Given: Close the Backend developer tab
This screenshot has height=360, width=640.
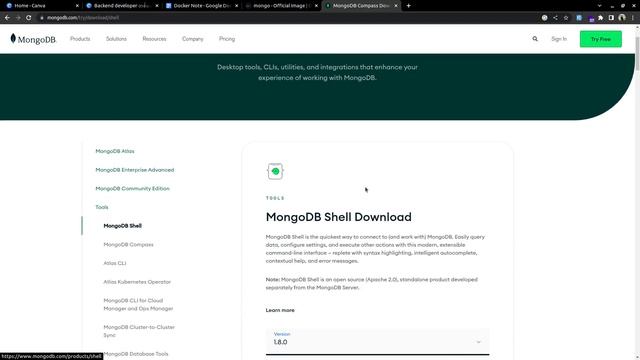Looking at the screenshot, I should (157, 6).
